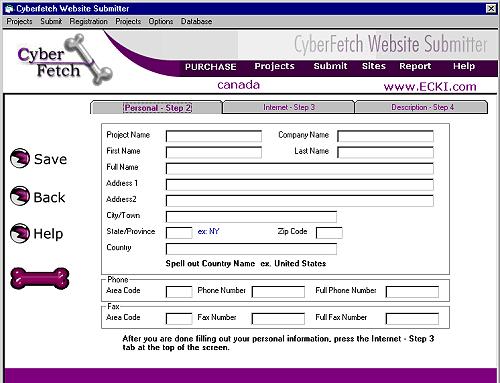500x383 pixels.
Task: Focus the Full Phone Number field
Action: coord(412,292)
